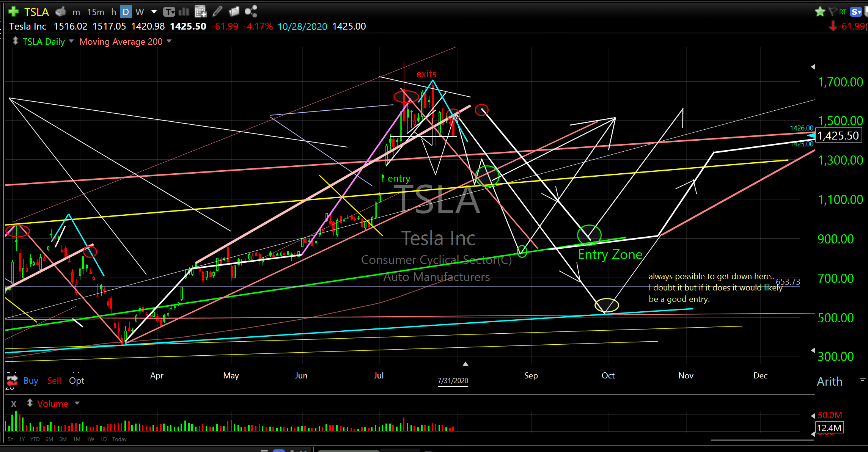868x452 pixels.
Task: Expand the timeframe dropdown arrow after W
Action: pos(154,12)
